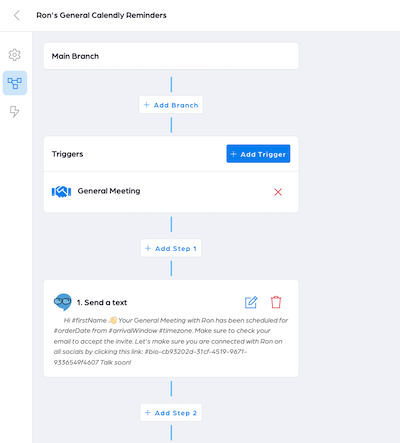The height and width of the screenshot is (443, 400).
Task: Open the settings gear in the sidebar
Action: click(15, 55)
